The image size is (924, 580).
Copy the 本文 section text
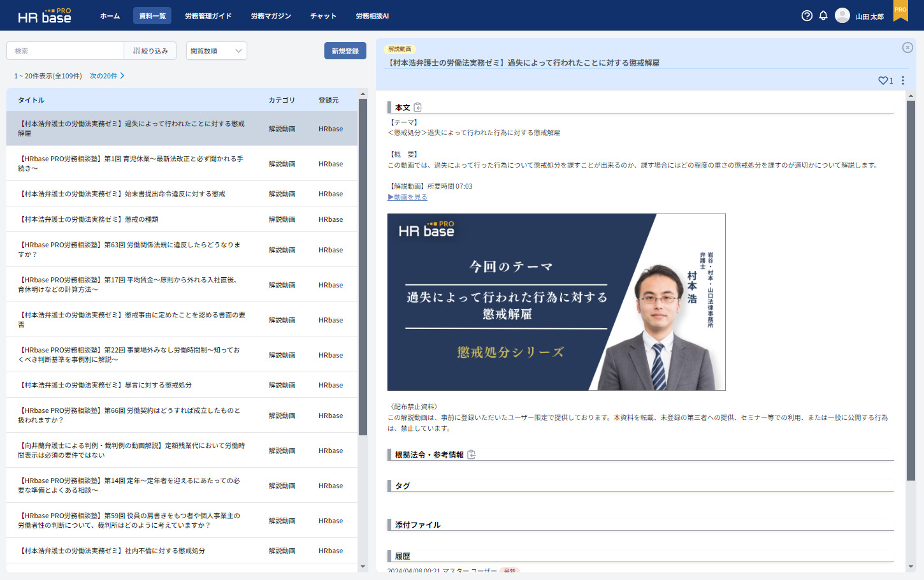pos(418,107)
